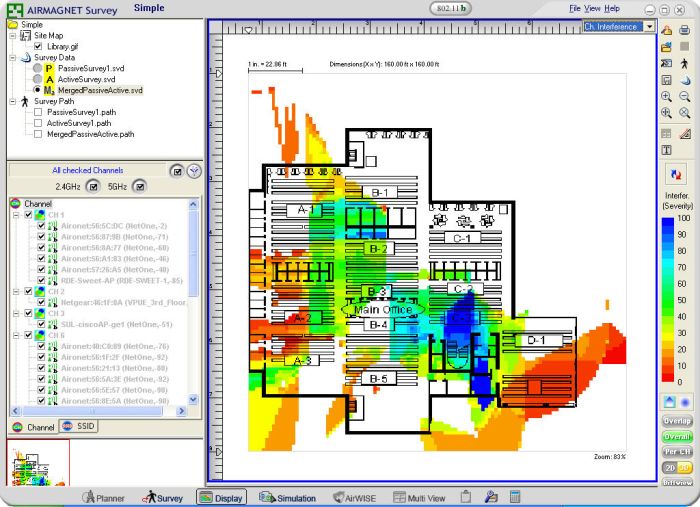This screenshot has height=507, width=700.
Task: Open the View menu
Action: click(x=592, y=8)
